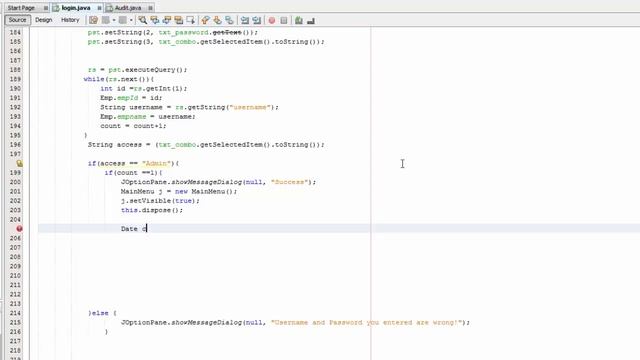Click the Uncomment toolbar icon
This screenshot has width=640, height=360.
pos(311,20)
